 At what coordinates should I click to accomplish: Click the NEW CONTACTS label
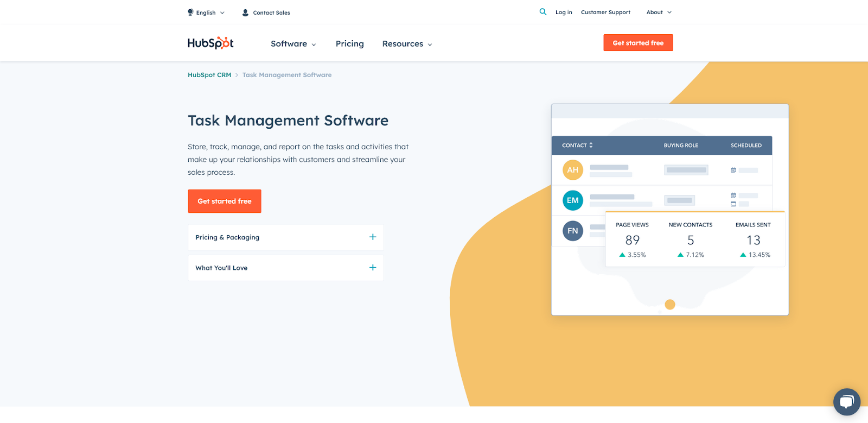click(691, 225)
